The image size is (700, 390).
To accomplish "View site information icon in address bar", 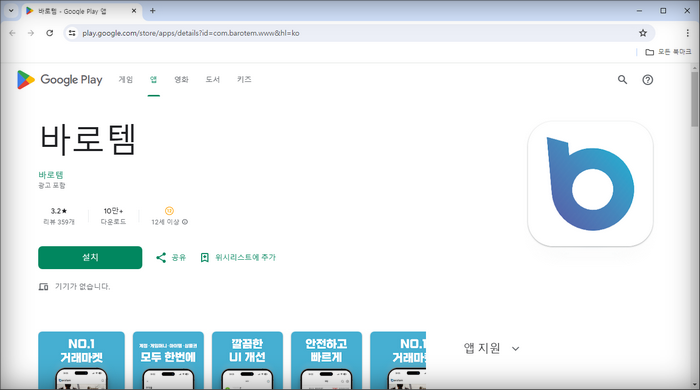I will (72, 33).
